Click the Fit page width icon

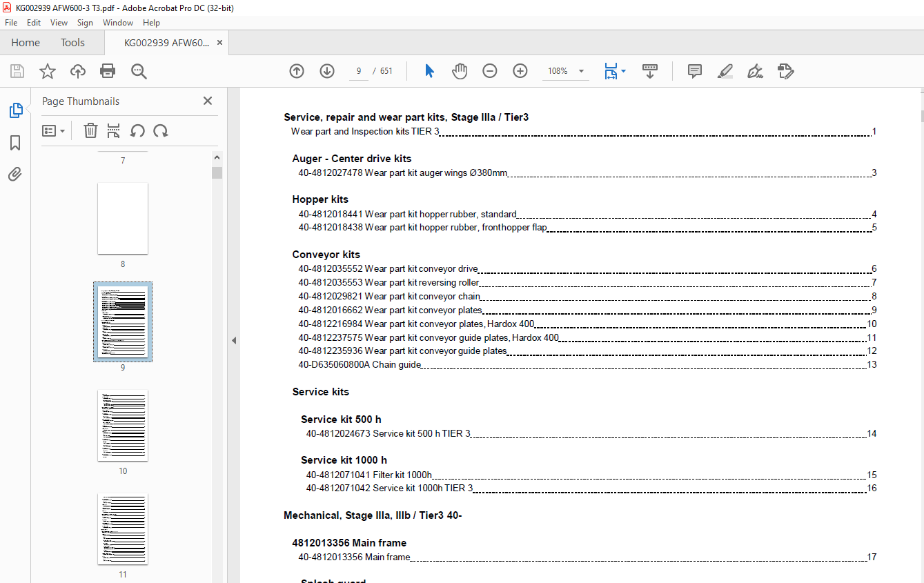pos(611,71)
